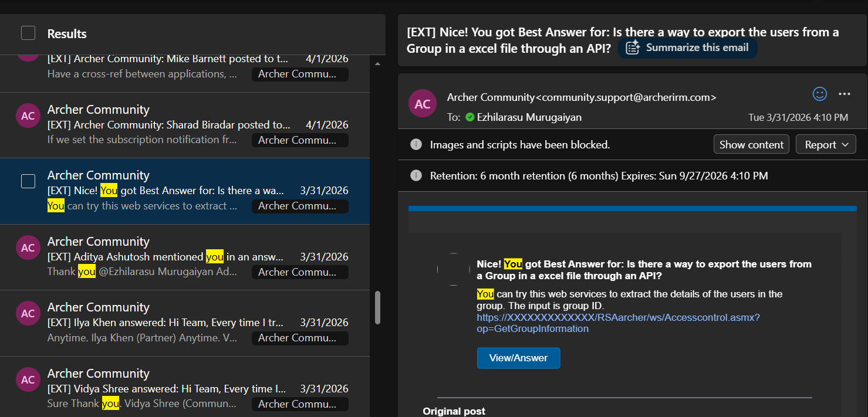The width and height of the screenshot is (868, 417).
Task: Click the Show content button
Action: point(751,144)
